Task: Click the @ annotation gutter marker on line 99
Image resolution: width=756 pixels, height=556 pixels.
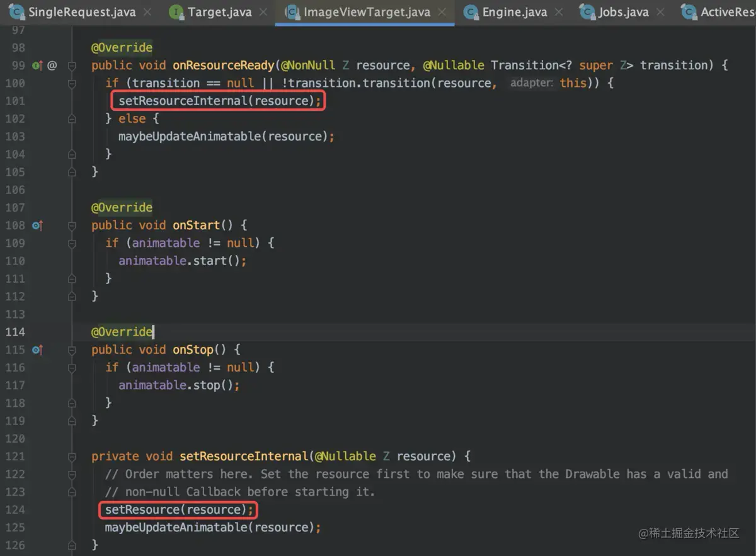Action: coord(52,65)
